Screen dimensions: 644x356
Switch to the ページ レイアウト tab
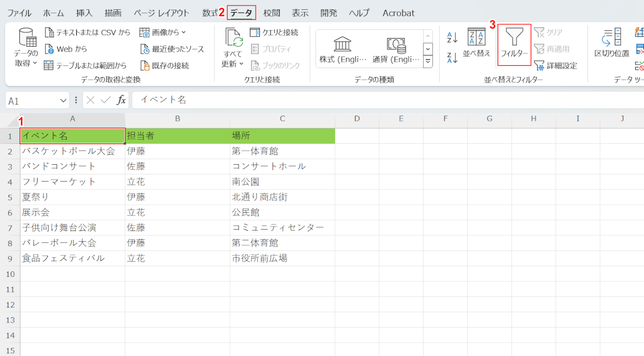click(161, 13)
